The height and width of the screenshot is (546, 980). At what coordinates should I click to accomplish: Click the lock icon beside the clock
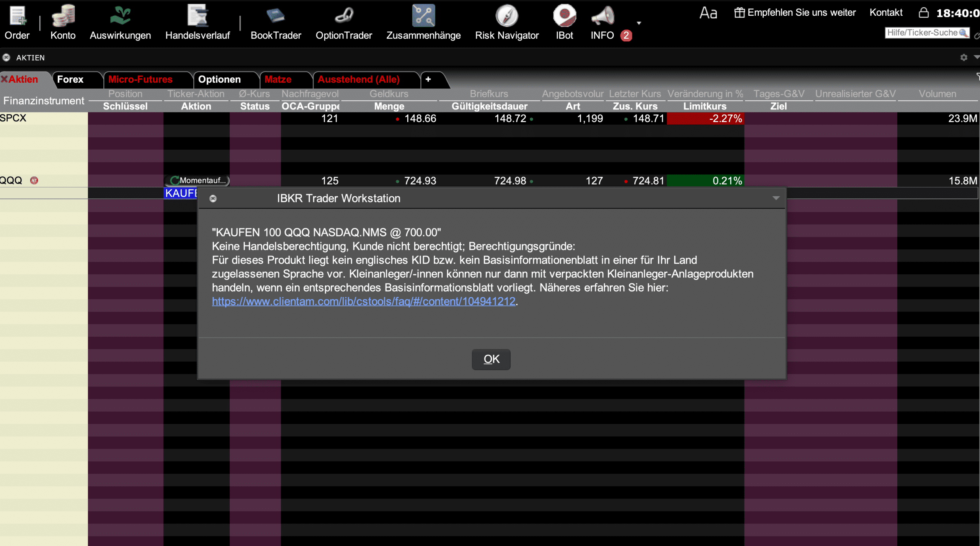click(x=924, y=13)
